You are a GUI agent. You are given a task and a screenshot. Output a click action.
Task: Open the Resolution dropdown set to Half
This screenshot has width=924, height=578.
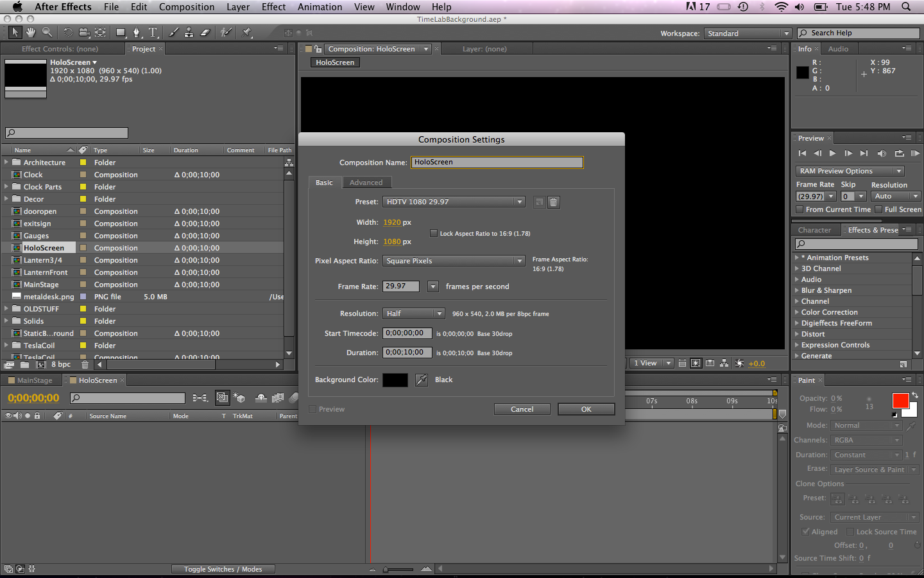(x=414, y=313)
